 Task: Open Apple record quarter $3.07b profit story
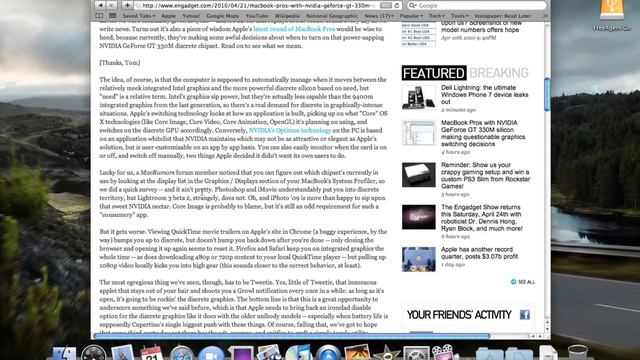point(479,253)
